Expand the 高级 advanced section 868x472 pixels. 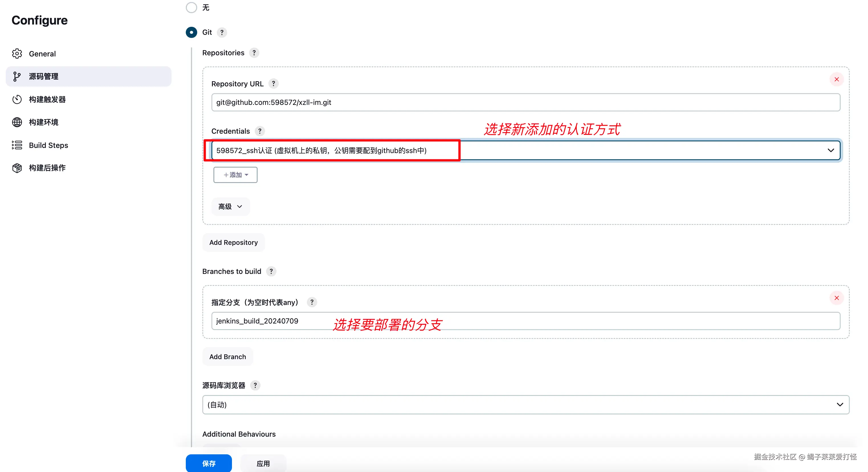click(230, 206)
